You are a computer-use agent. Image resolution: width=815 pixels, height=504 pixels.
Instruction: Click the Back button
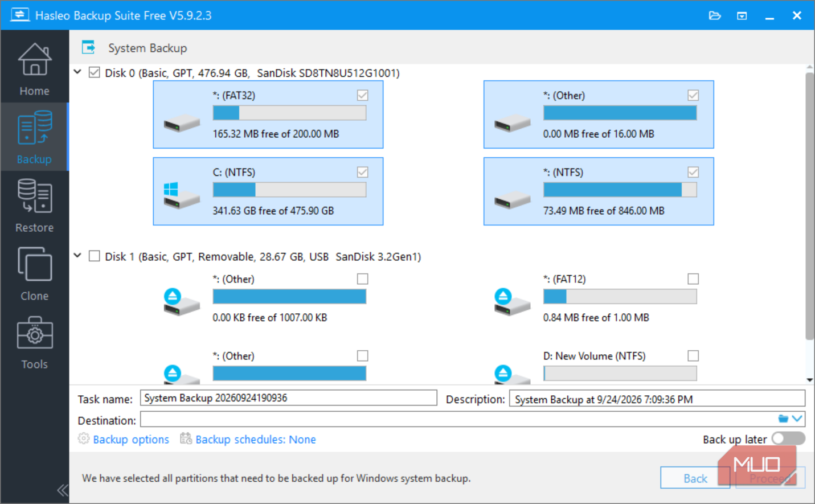[695, 478]
